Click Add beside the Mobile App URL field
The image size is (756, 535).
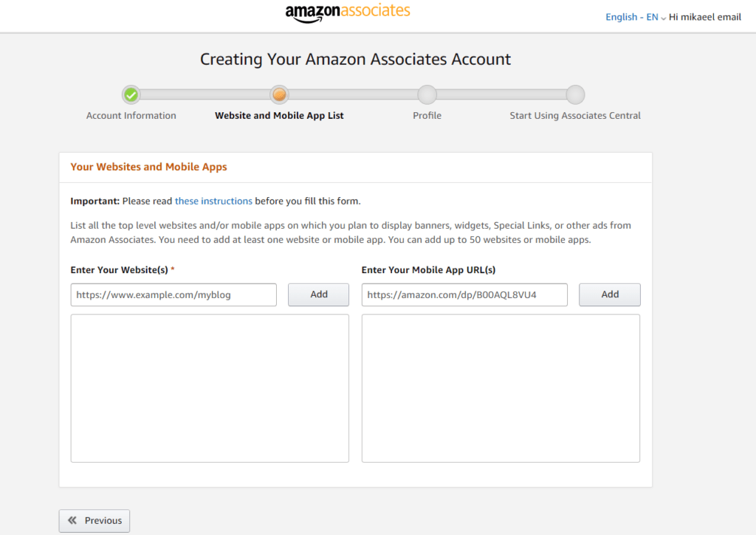[609, 294]
